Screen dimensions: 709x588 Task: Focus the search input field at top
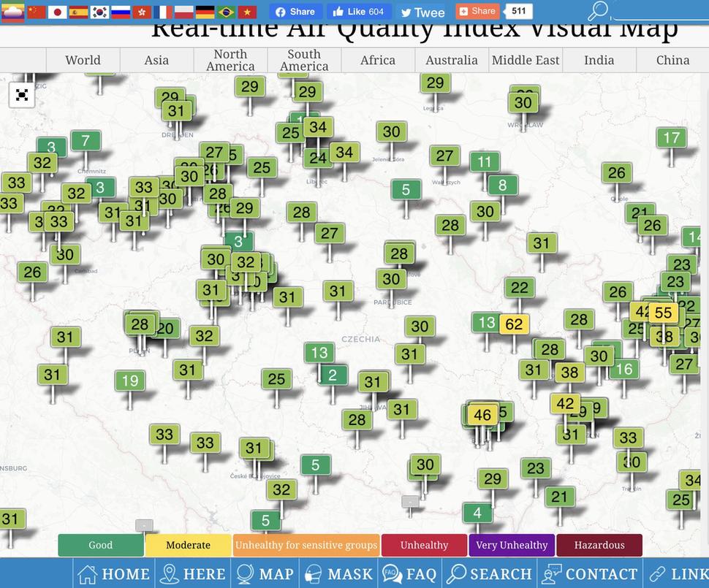coord(659,11)
